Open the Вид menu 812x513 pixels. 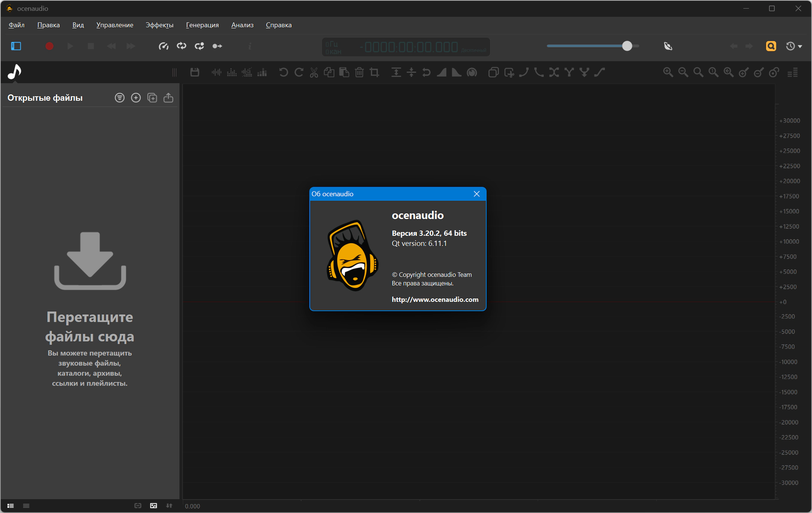tap(78, 25)
